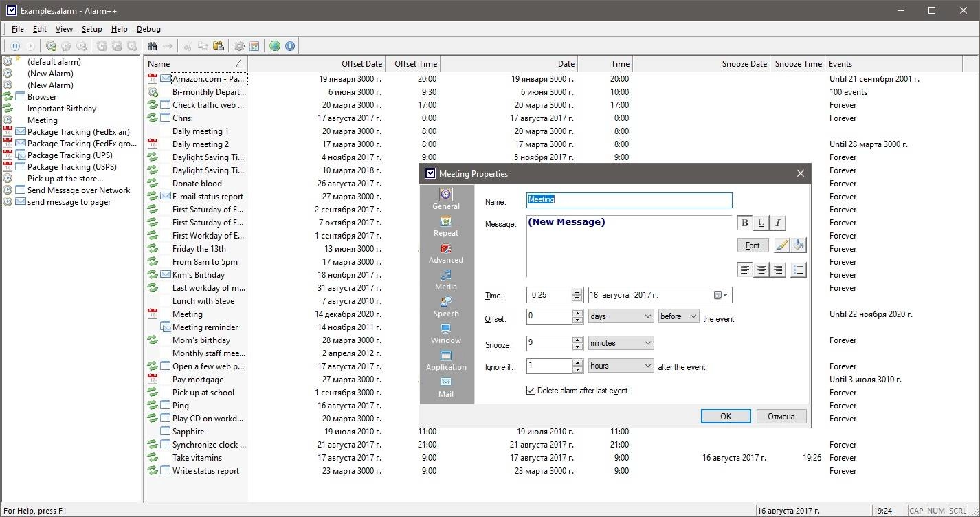Screen dimensions: 980x517
Task: Click the Отмена cancel button
Action: (781, 416)
